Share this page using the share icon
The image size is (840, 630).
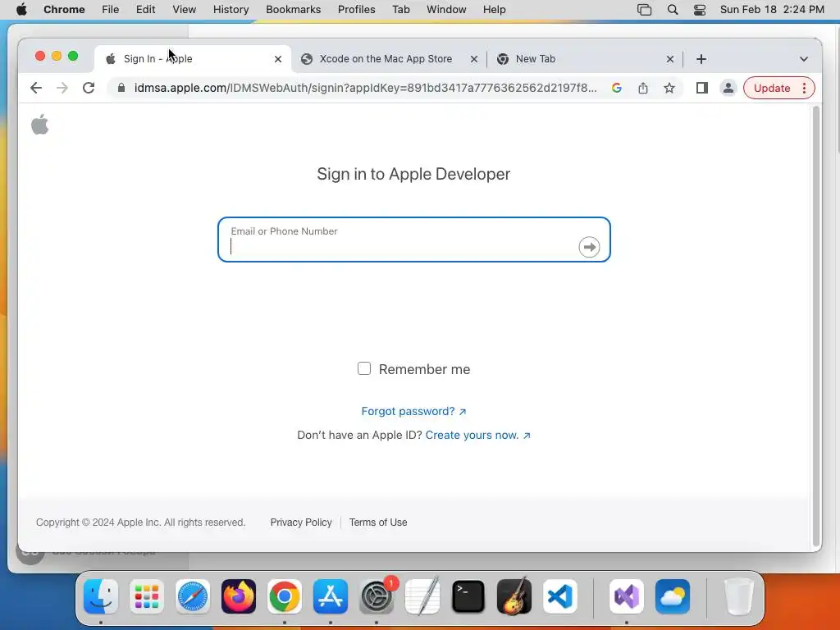click(643, 88)
